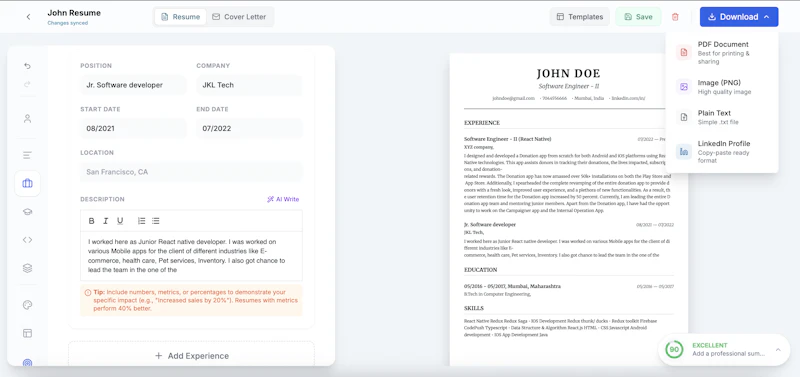This screenshot has height=377, width=800.
Task: Choose Image (PNG) download option
Action: pyautogui.click(x=722, y=87)
